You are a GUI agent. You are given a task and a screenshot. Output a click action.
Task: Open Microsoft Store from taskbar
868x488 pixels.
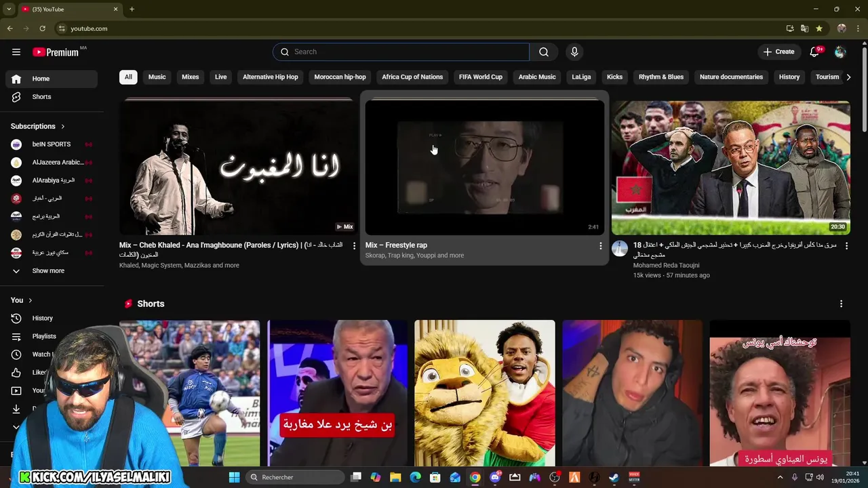point(435,477)
